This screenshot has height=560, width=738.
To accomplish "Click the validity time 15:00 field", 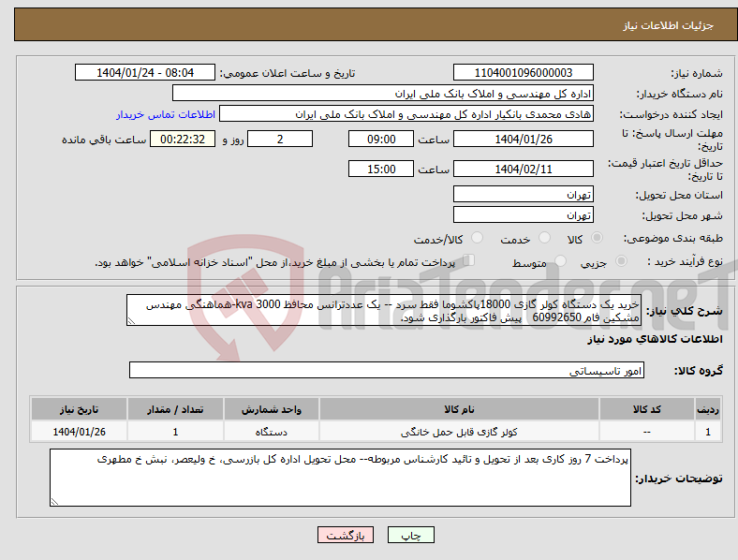I will point(381,169).
